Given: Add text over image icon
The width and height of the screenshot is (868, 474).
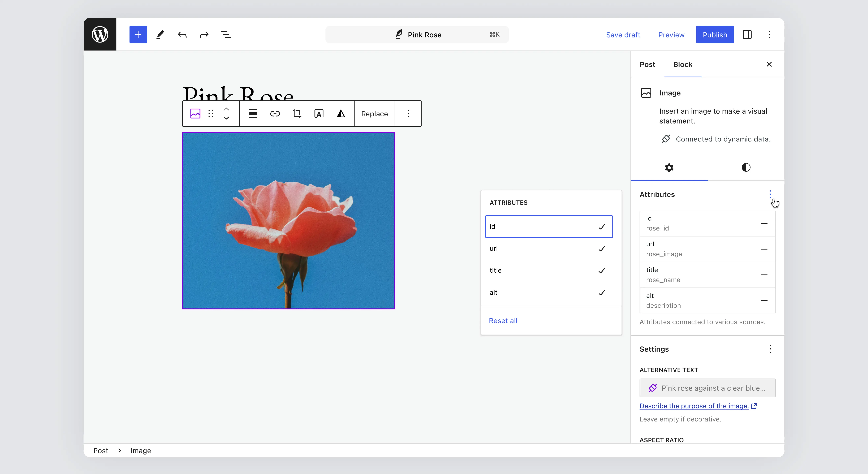Looking at the screenshot, I should tap(319, 114).
